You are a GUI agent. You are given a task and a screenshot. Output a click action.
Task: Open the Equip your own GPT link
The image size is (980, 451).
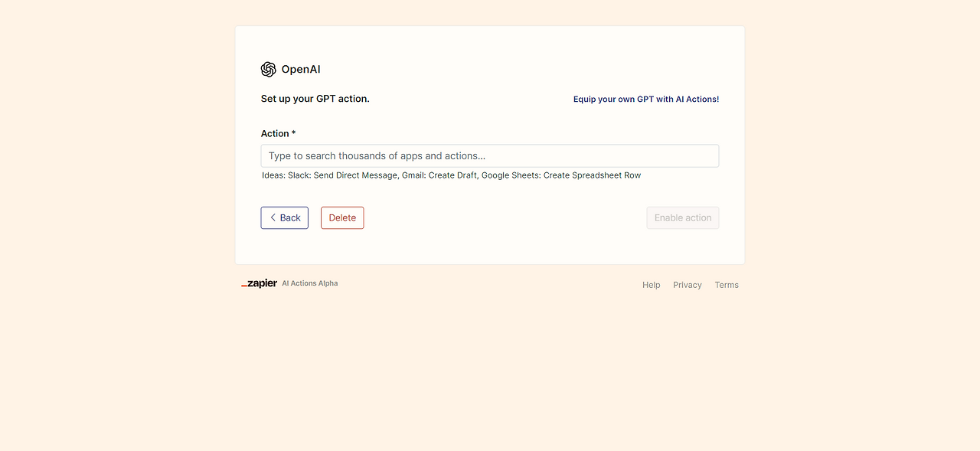645,99
